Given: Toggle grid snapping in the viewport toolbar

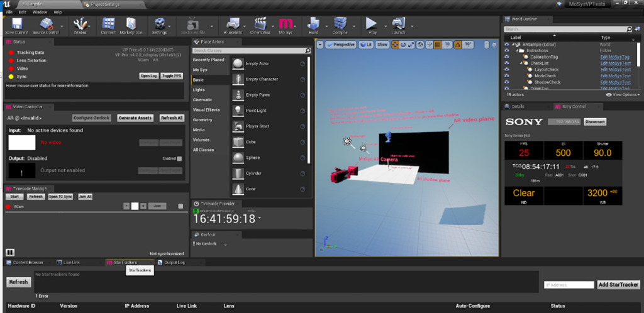Looking at the screenshot, I should point(438,45).
